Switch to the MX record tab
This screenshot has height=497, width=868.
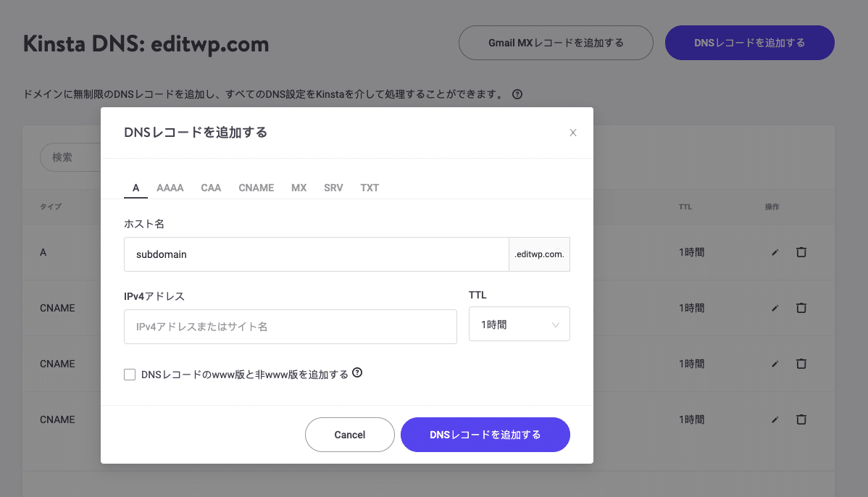click(299, 188)
